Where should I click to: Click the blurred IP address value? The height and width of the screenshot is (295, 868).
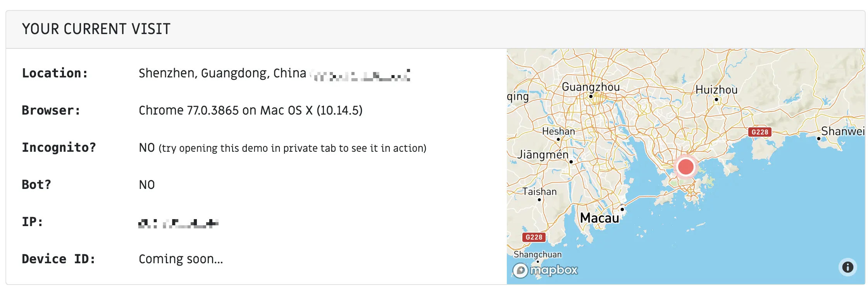tap(178, 223)
